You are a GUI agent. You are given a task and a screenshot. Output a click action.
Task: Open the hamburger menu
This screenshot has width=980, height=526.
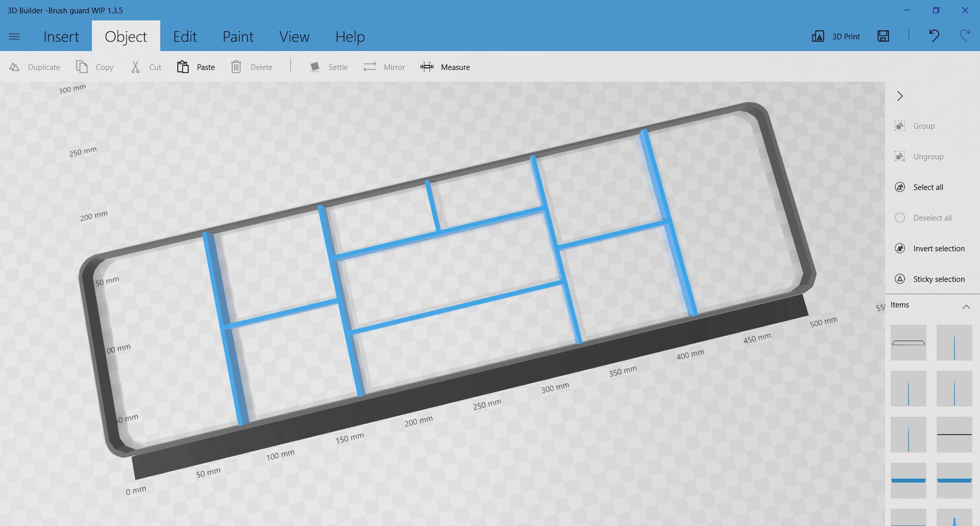14,36
